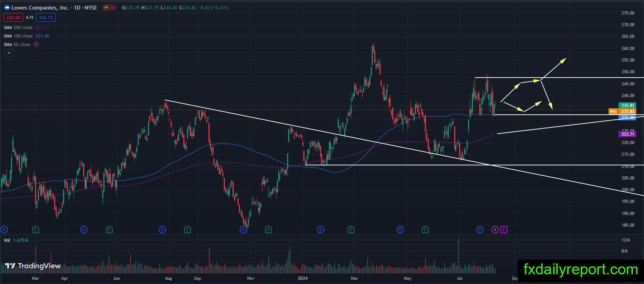Click the purple 223.71 tag on the price axis
Viewport: 644px width, 284px height.
pyautogui.click(x=627, y=134)
